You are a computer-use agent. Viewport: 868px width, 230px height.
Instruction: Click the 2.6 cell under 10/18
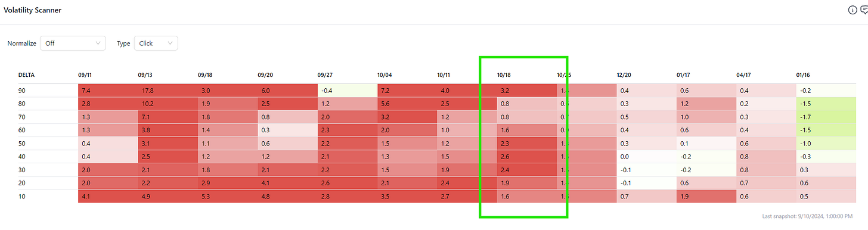527,157
